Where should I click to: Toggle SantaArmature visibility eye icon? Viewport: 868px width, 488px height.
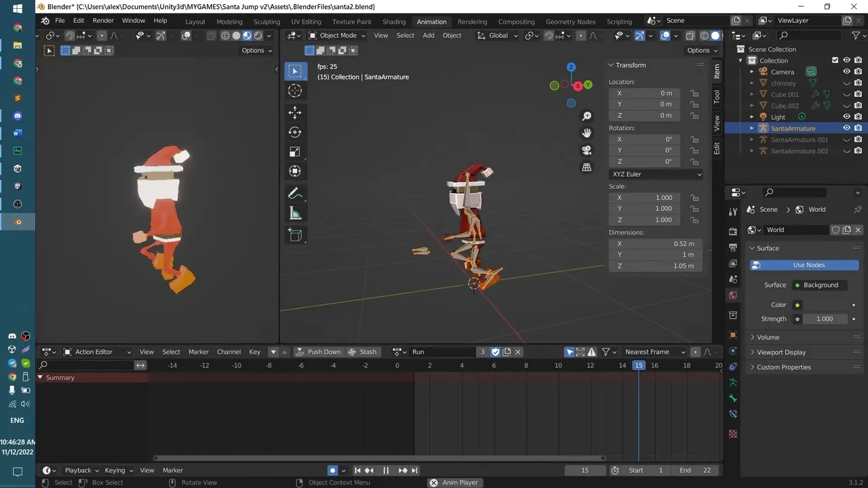pyautogui.click(x=846, y=128)
